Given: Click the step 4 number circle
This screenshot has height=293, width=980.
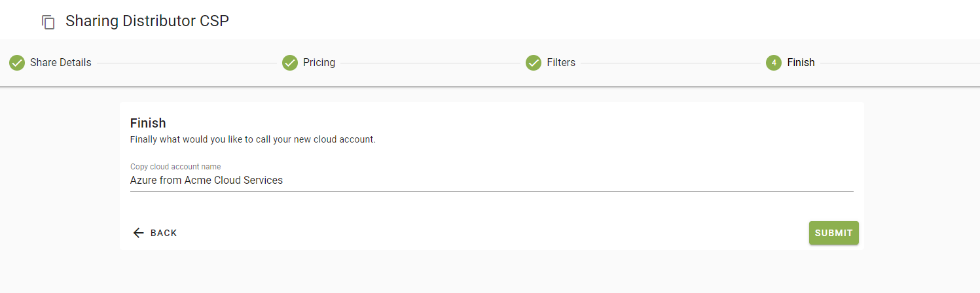Looking at the screenshot, I should click(x=774, y=63).
